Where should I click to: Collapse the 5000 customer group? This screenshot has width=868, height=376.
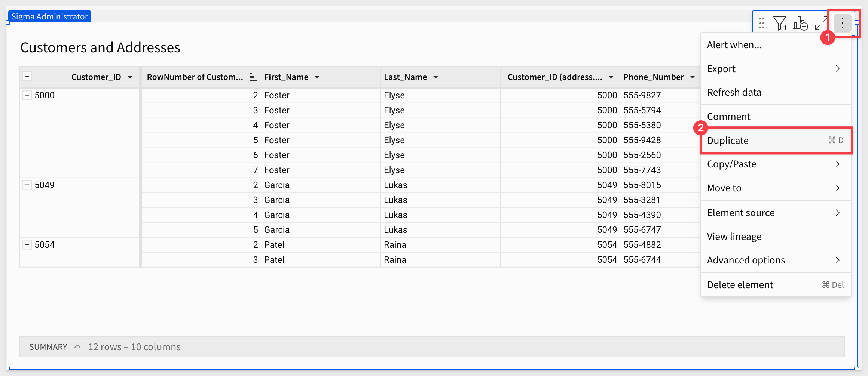[x=27, y=95]
